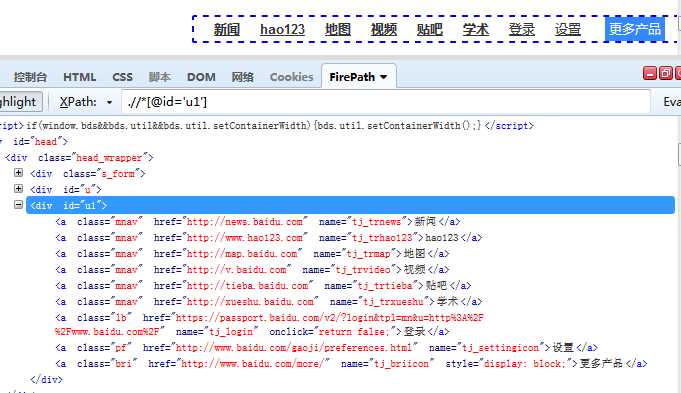Open the 视频 navigation link
Screen dimensions: 681x393
(x=383, y=30)
